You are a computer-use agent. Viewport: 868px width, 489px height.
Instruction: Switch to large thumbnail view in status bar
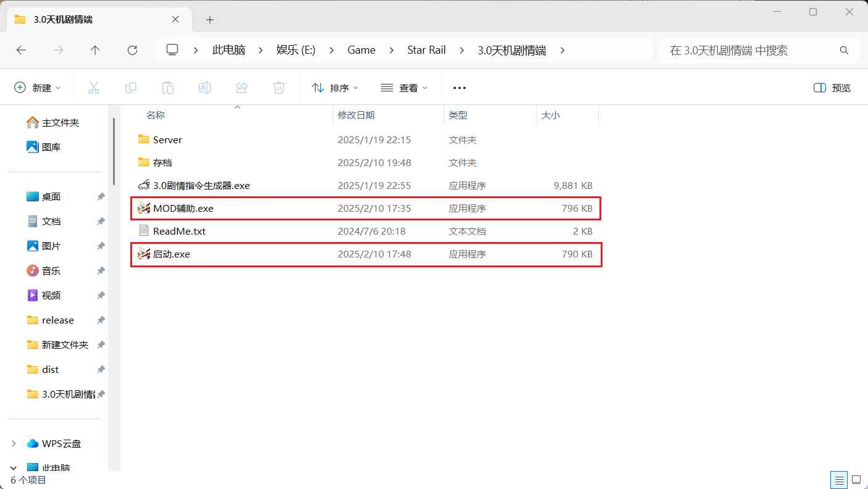coord(856,480)
